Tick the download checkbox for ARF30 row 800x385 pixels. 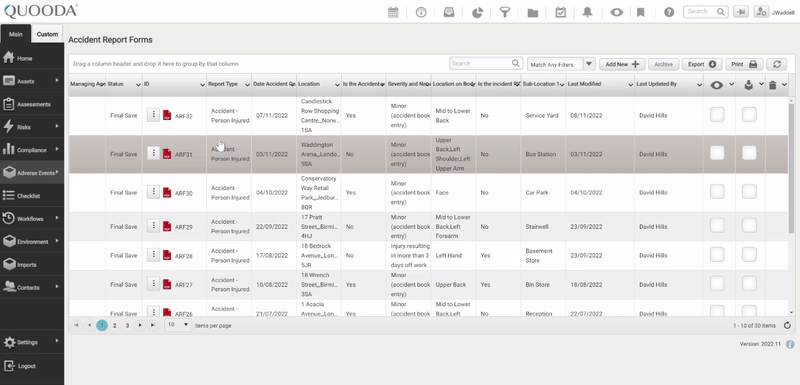[749, 192]
